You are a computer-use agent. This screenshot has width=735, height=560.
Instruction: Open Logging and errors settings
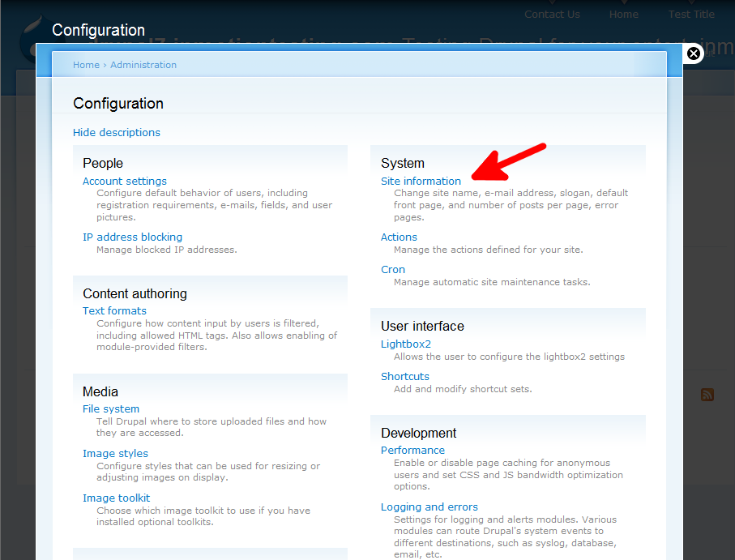[429, 507]
